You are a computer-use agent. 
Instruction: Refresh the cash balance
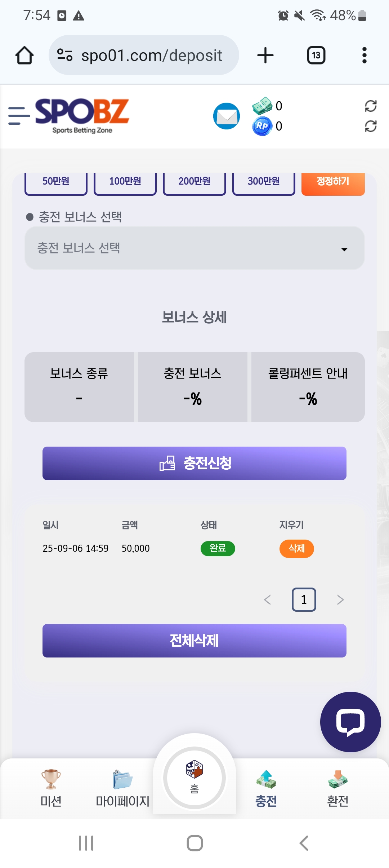[371, 106]
